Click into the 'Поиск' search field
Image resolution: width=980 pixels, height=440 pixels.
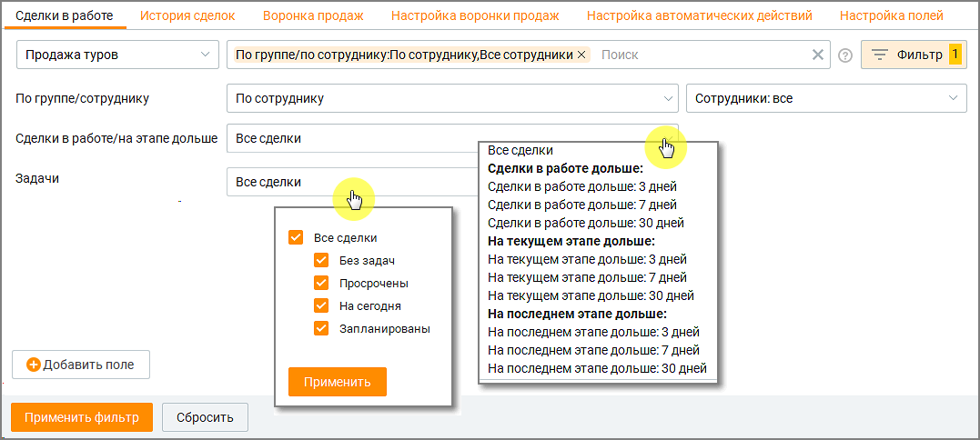(700, 55)
